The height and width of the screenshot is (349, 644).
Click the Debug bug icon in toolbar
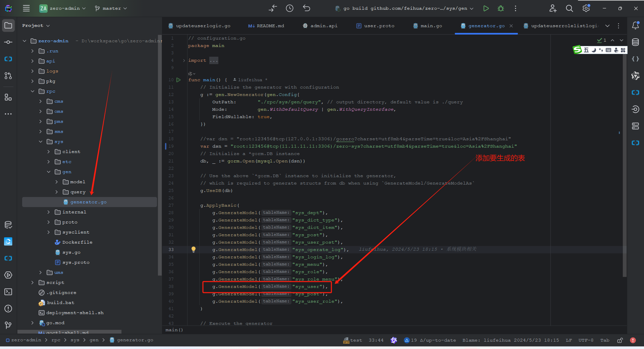pyautogui.click(x=501, y=8)
